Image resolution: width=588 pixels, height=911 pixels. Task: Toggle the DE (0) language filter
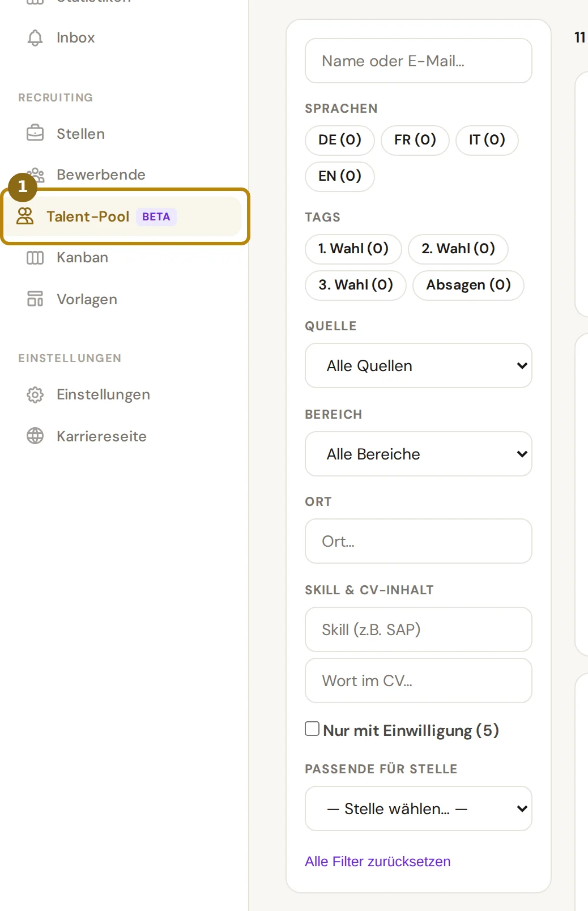coord(340,140)
